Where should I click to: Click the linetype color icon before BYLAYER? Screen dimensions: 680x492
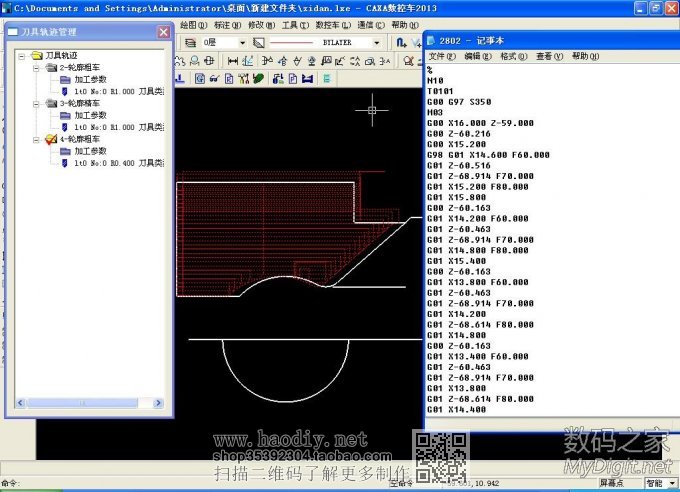(x=259, y=43)
